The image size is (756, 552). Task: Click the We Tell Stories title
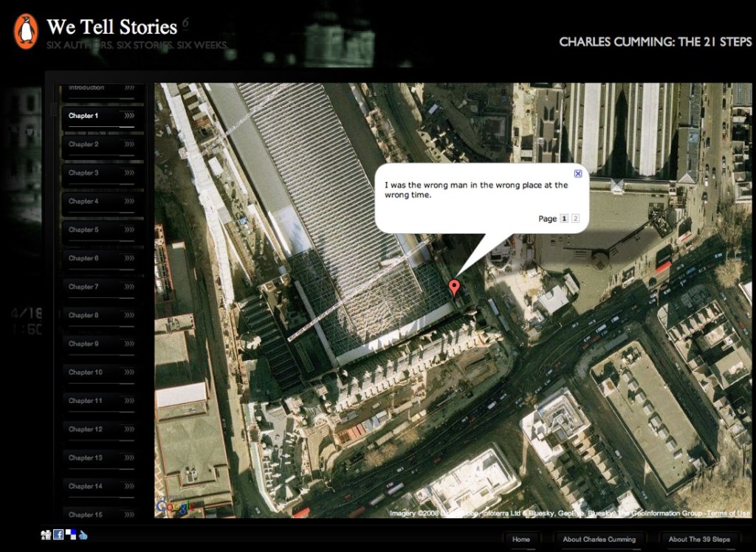pyautogui.click(x=112, y=27)
